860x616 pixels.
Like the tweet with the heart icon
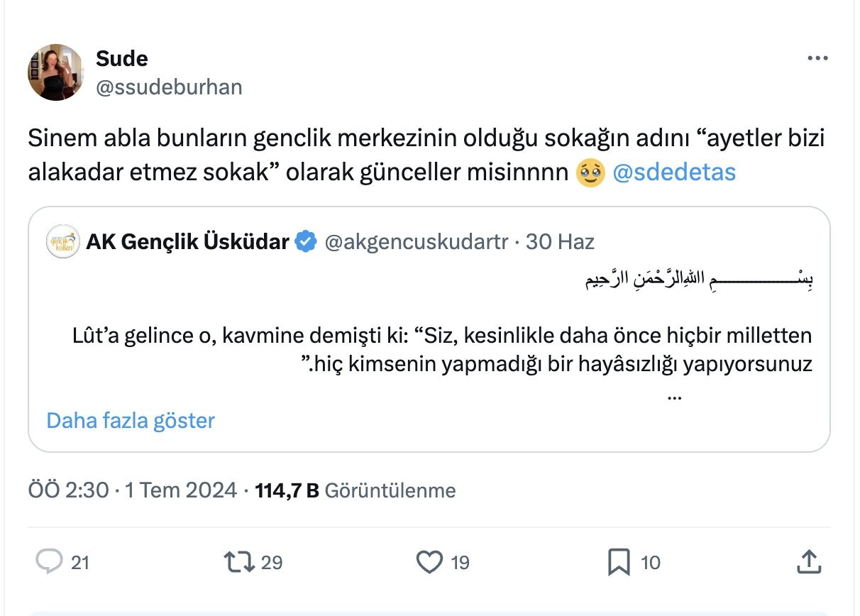[x=429, y=562]
